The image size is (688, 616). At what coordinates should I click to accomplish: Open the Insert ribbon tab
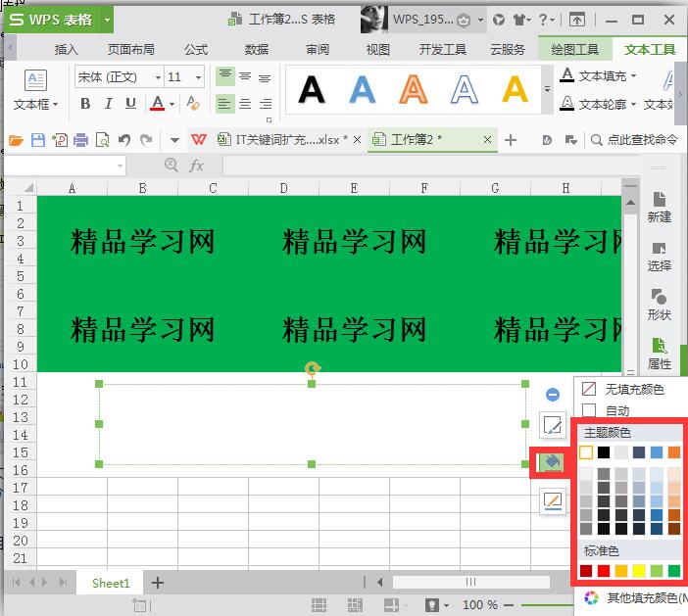click(67, 50)
